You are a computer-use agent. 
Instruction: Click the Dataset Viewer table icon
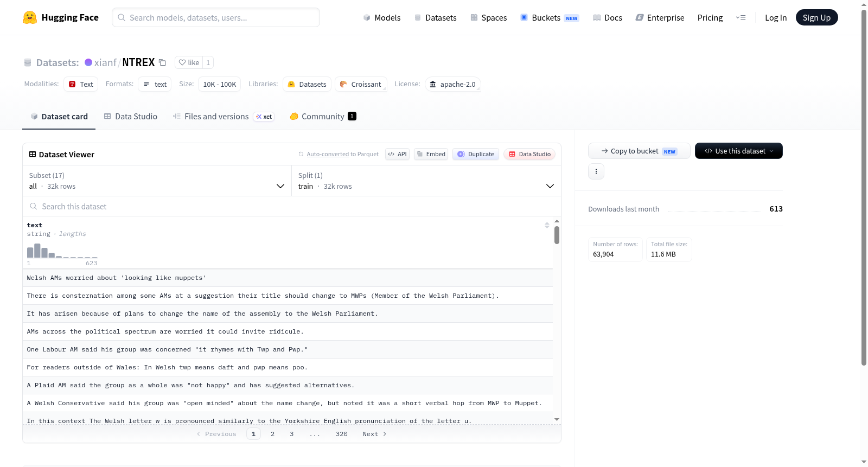33,154
